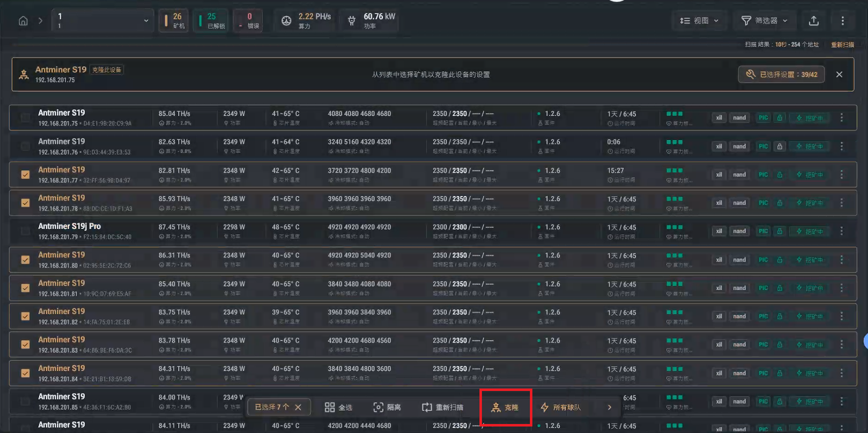This screenshot has width=868, height=433.
Task: Click the 重新扫描 rescan link at top right
Action: (843, 44)
